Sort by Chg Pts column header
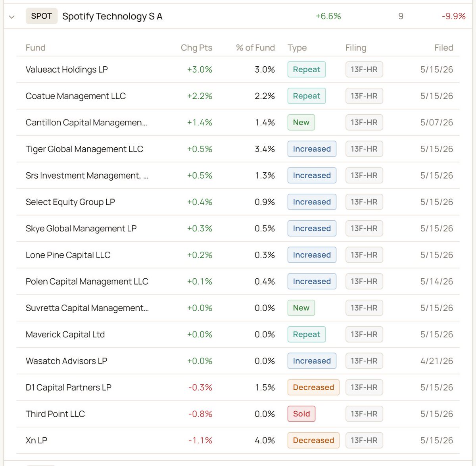Screen dimensions: 476x466 tap(196, 48)
